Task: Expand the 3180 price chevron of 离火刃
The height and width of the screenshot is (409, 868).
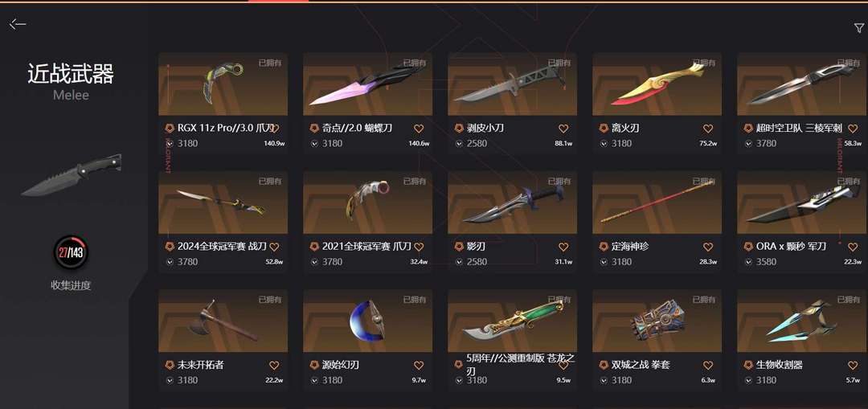Action: [604, 143]
